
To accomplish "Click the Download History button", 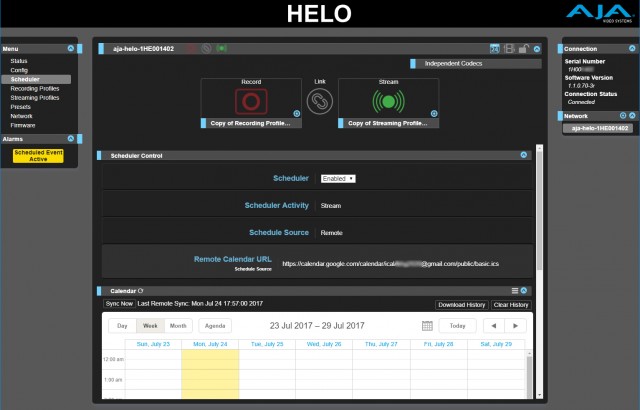I will [x=461, y=304].
